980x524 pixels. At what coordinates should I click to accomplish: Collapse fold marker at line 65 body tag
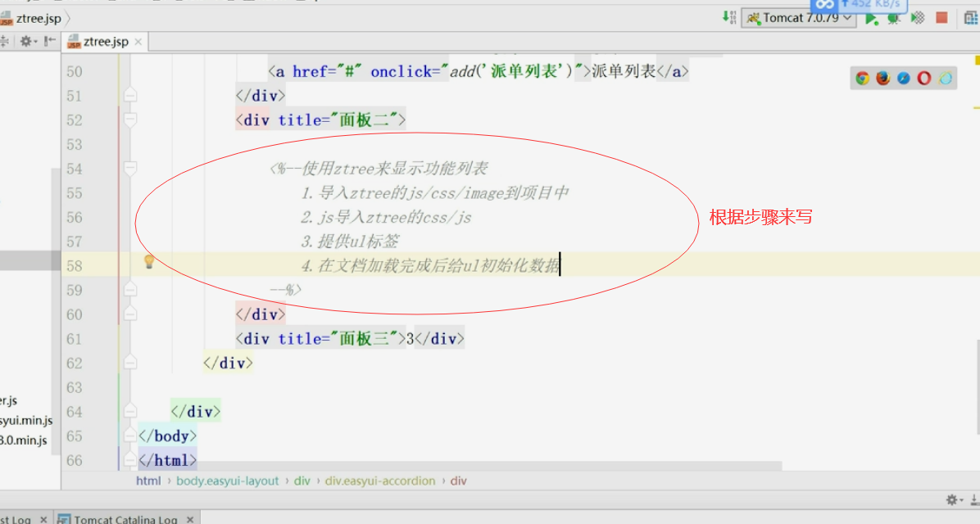pos(130,436)
